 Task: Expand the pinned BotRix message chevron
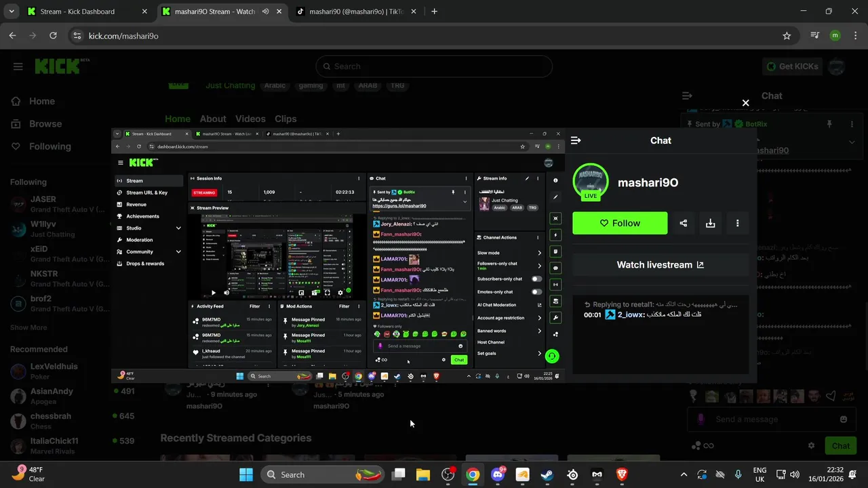852,142
